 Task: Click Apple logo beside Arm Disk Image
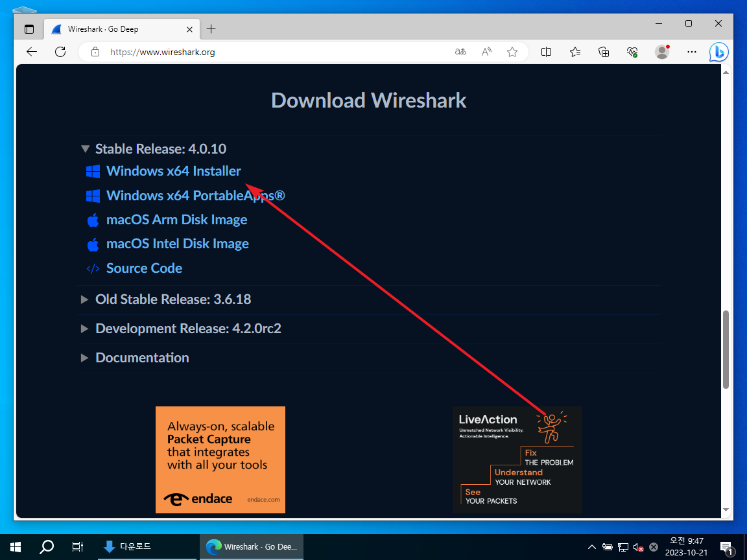click(93, 220)
